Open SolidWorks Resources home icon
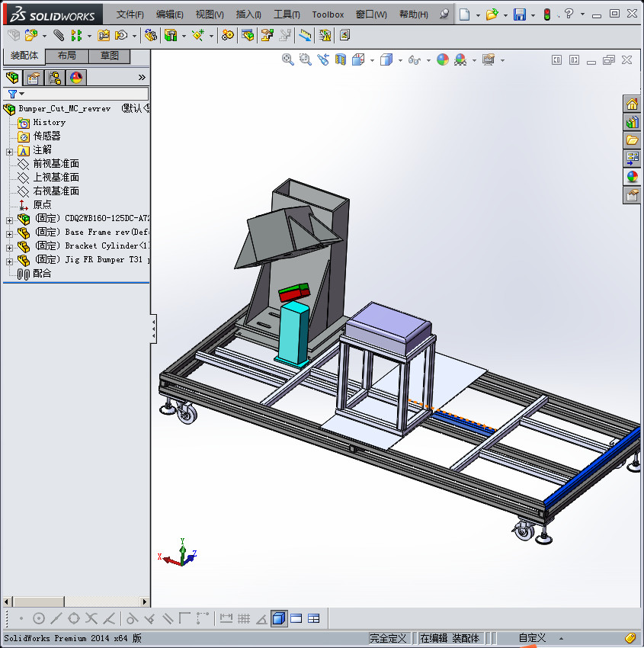 632,104
